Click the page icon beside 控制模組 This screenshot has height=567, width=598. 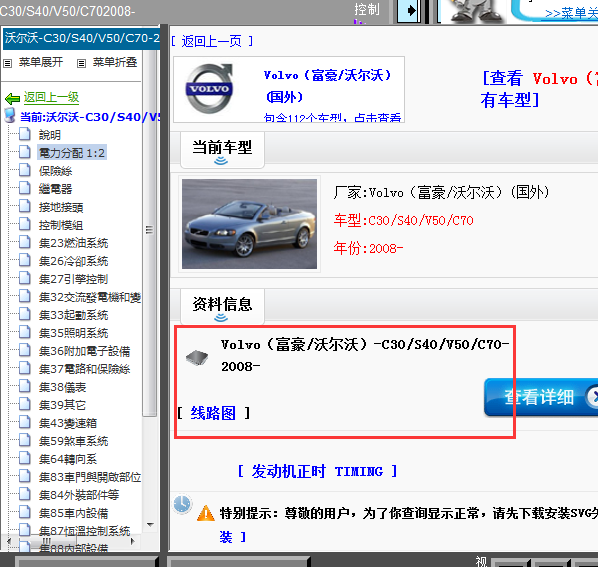pyautogui.click(x=25, y=225)
